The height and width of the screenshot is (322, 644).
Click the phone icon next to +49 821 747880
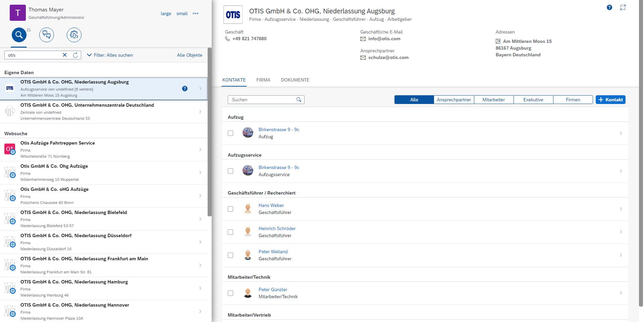(x=227, y=39)
